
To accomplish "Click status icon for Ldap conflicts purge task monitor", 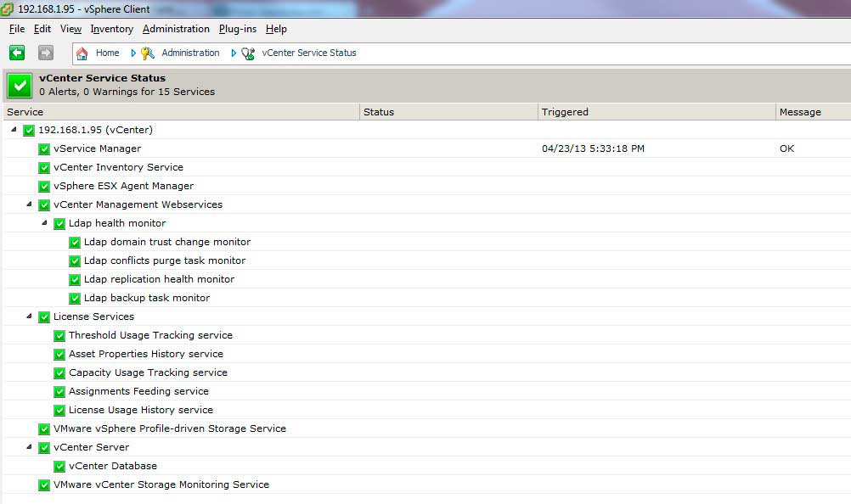I will [75, 261].
